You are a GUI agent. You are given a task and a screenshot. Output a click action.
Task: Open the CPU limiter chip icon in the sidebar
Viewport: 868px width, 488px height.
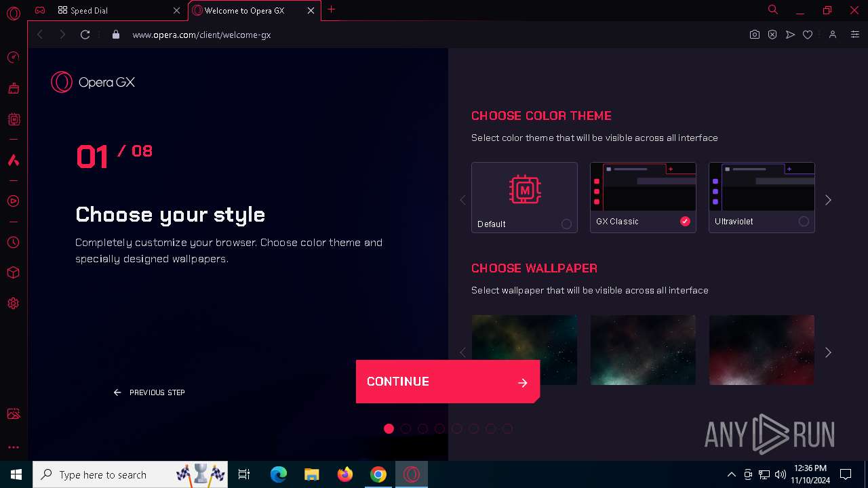click(x=14, y=119)
